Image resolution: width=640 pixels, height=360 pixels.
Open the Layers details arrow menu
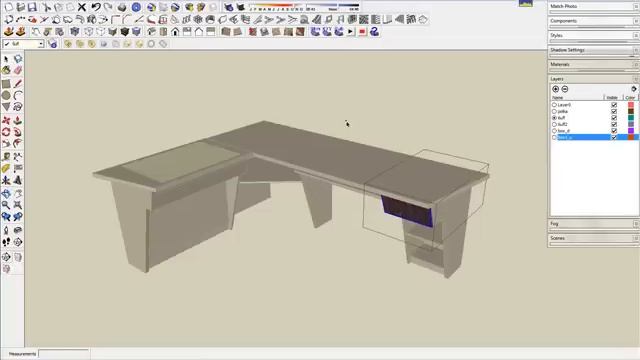(633, 89)
